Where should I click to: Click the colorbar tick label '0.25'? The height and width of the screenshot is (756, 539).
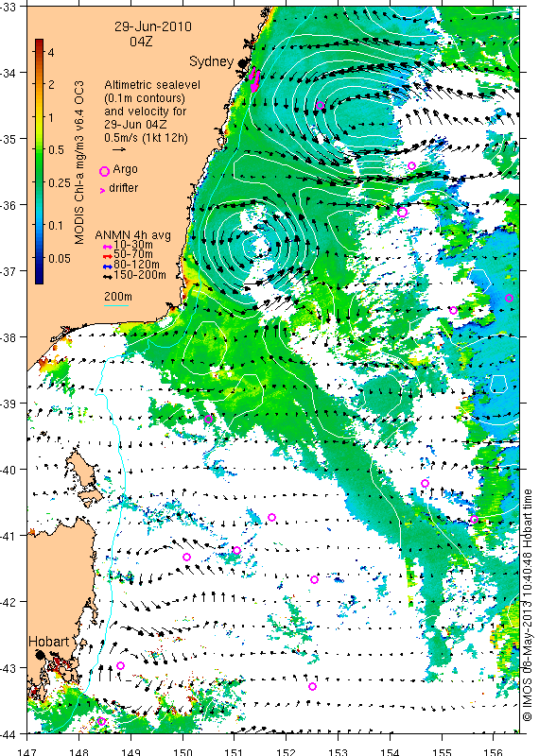[x=60, y=182]
